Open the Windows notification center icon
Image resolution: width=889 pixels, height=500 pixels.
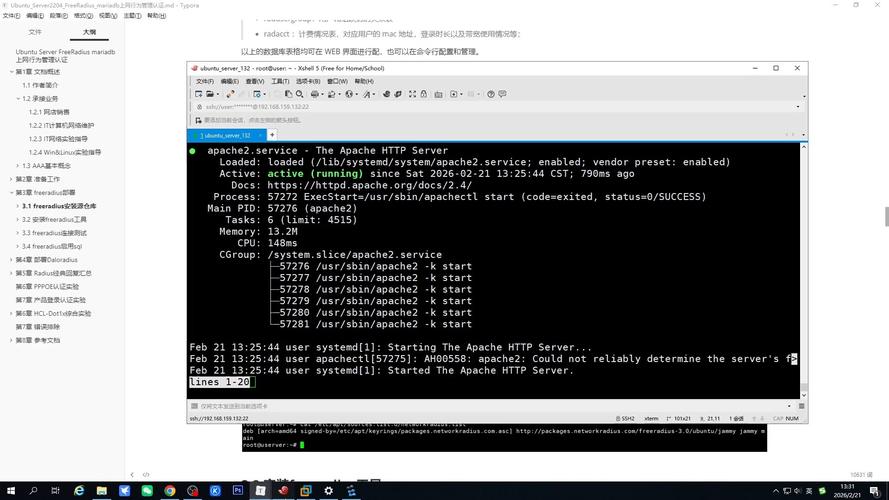click(875, 491)
